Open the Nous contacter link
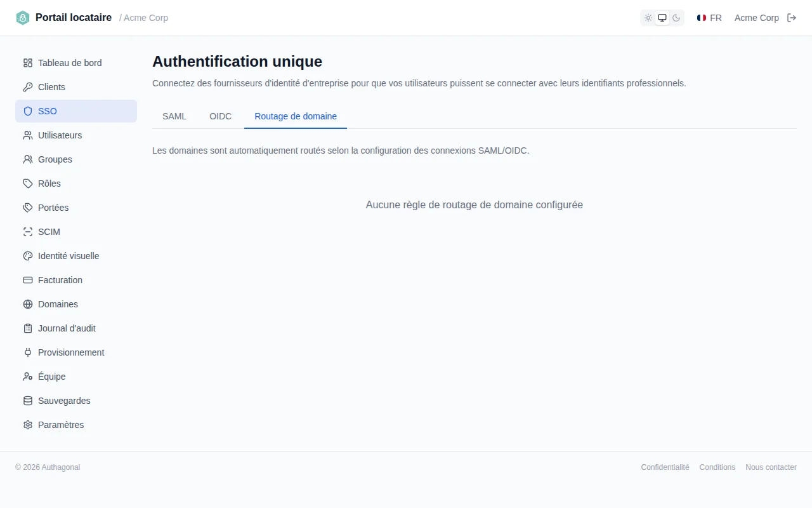 (771, 467)
